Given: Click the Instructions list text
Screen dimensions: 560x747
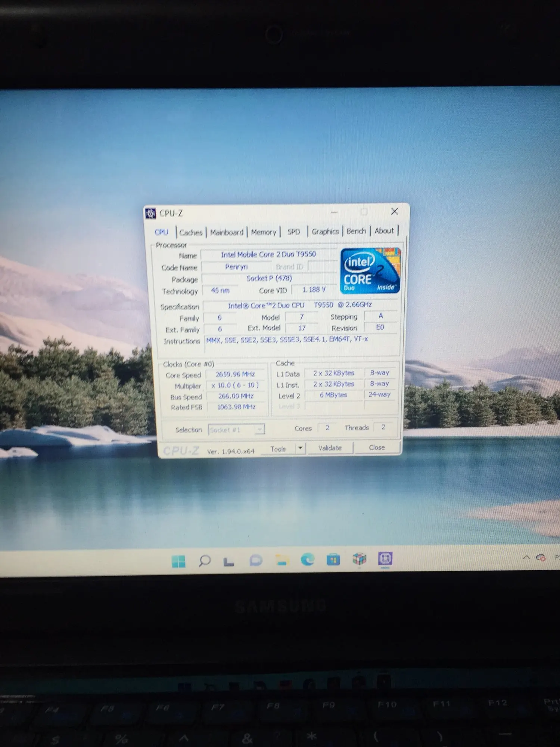Looking at the screenshot, I should 287,339.
